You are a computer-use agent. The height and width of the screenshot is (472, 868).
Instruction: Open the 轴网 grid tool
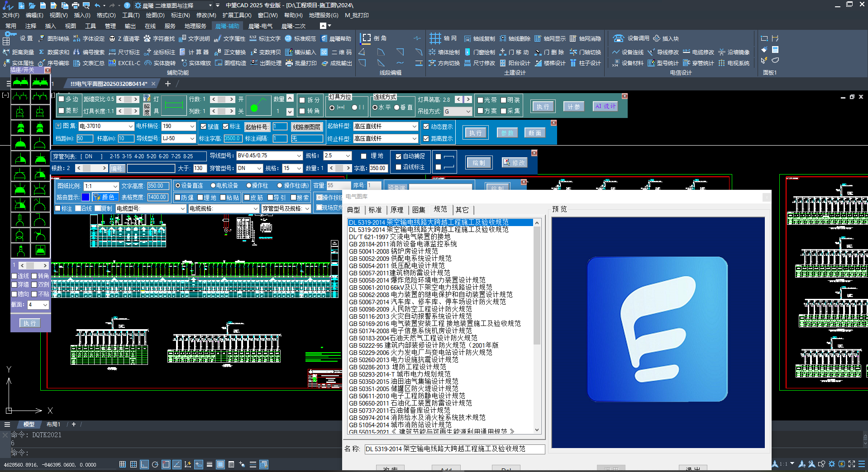[443, 38]
